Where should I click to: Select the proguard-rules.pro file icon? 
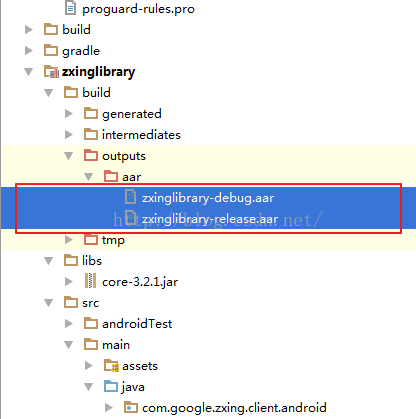(70, 8)
